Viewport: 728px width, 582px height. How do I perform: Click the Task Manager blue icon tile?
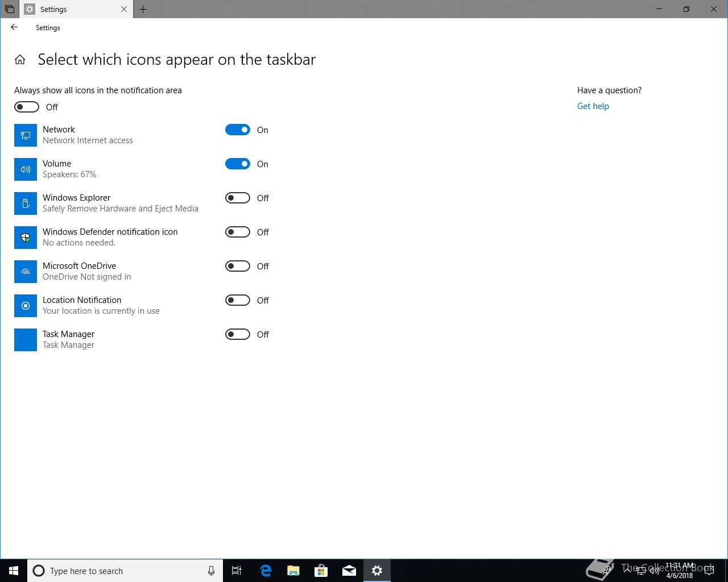26,340
